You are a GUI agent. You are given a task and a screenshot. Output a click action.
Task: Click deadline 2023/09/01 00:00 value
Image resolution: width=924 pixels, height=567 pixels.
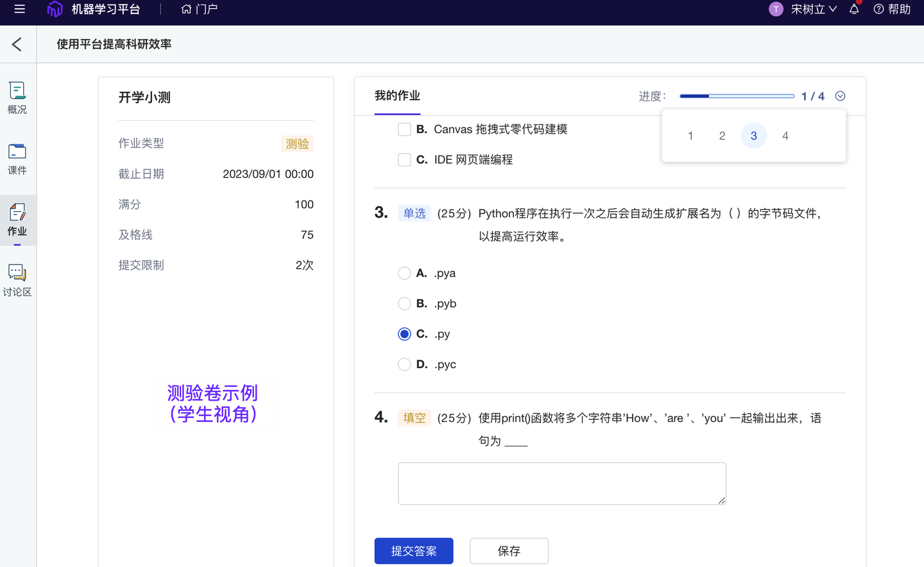(268, 174)
